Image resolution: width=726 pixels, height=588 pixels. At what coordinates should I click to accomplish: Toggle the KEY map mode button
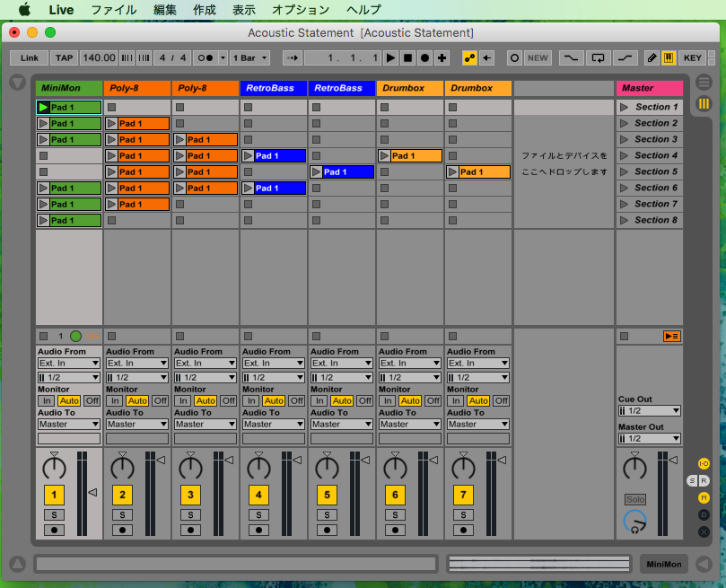click(693, 57)
